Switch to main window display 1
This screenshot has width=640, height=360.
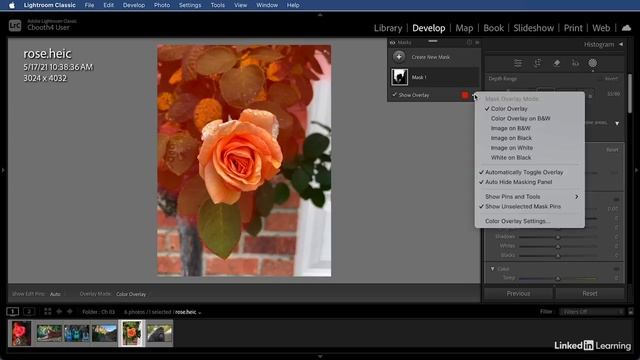pos(13,311)
